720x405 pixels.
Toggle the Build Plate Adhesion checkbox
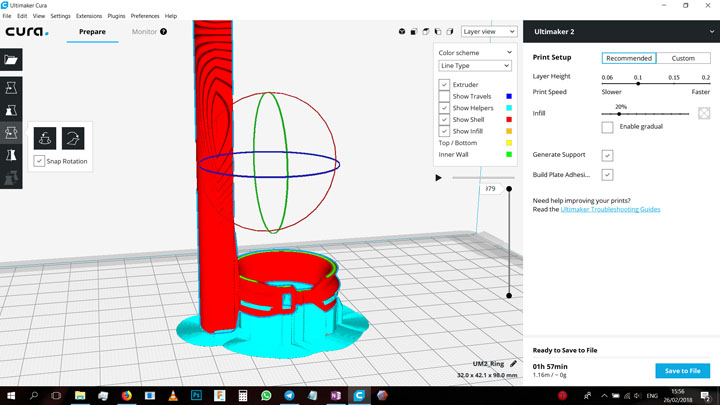(608, 174)
